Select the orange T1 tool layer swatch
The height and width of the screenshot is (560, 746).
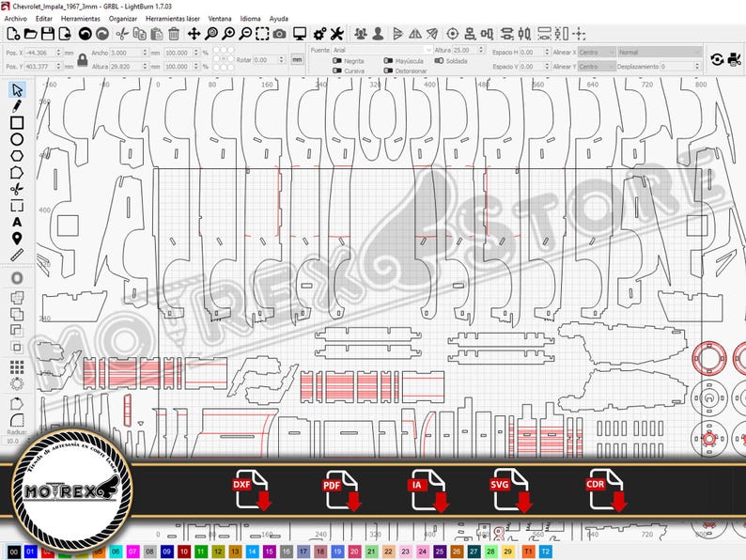click(528, 552)
